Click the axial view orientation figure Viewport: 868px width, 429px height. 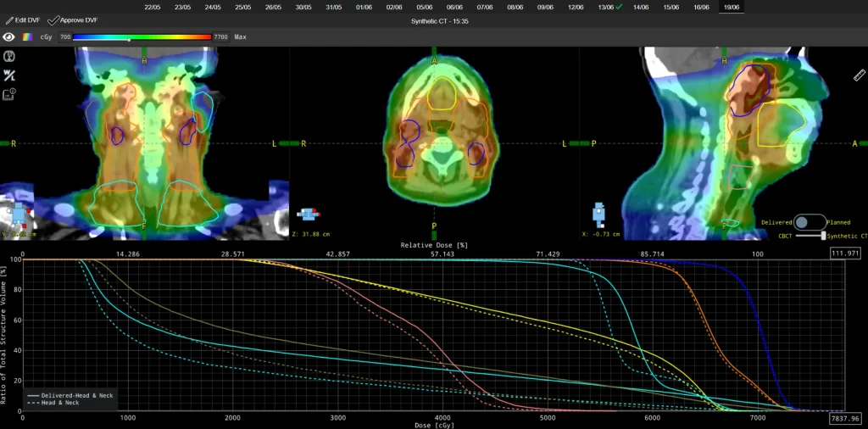(309, 214)
